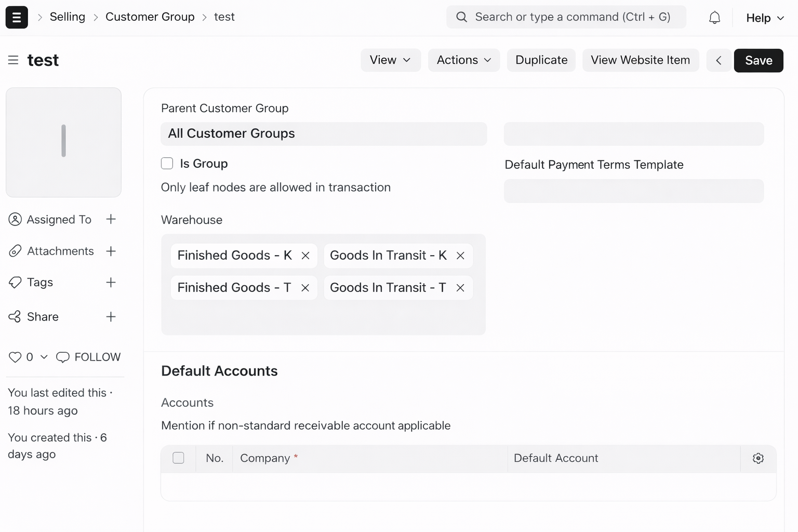The image size is (798, 532).
Task: Click the Assigned To user icon
Action: (15, 219)
